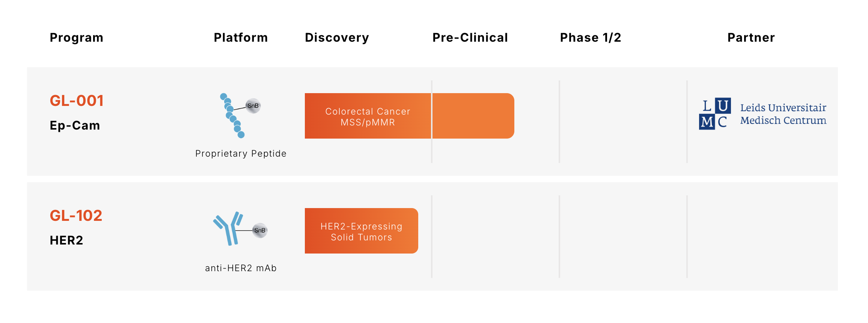Click the Pre-Clinical column header
Viewport: 868px width, 323px height.
point(470,38)
